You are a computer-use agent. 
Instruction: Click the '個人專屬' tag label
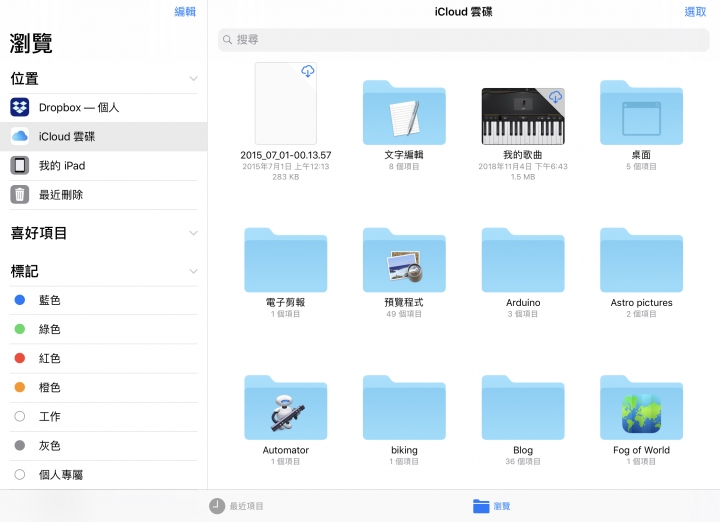[x=61, y=475]
